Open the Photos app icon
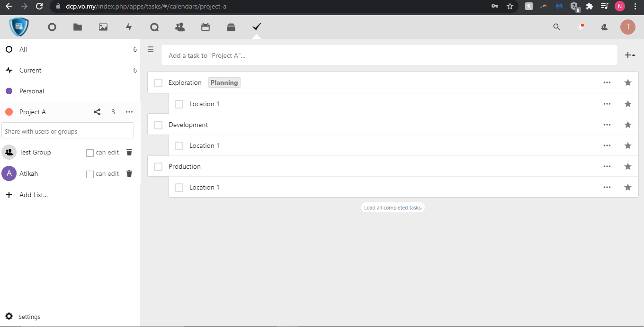Viewport: 644px width, 327px height. coord(103,27)
